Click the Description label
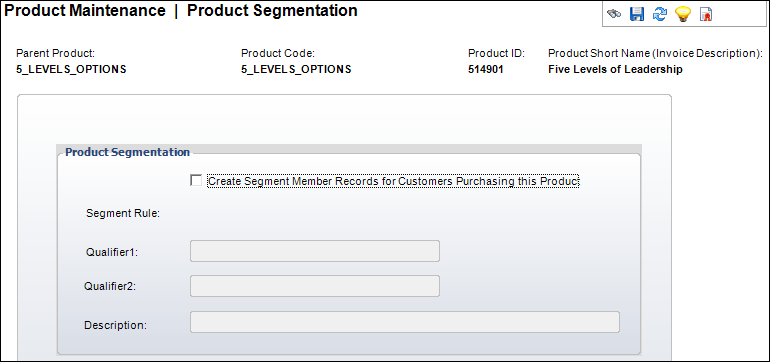The width and height of the screenshot is (770, 362). click(115, 325)
